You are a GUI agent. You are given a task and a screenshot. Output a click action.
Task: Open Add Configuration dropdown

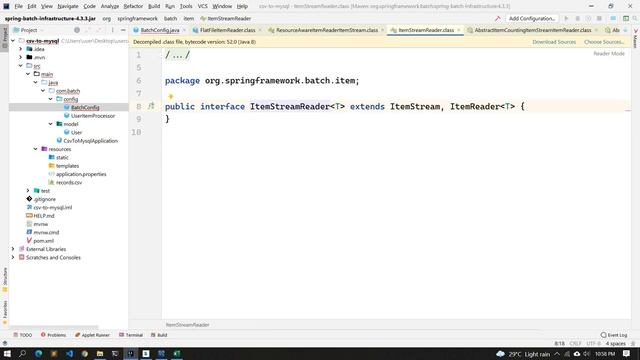(531, 18)
